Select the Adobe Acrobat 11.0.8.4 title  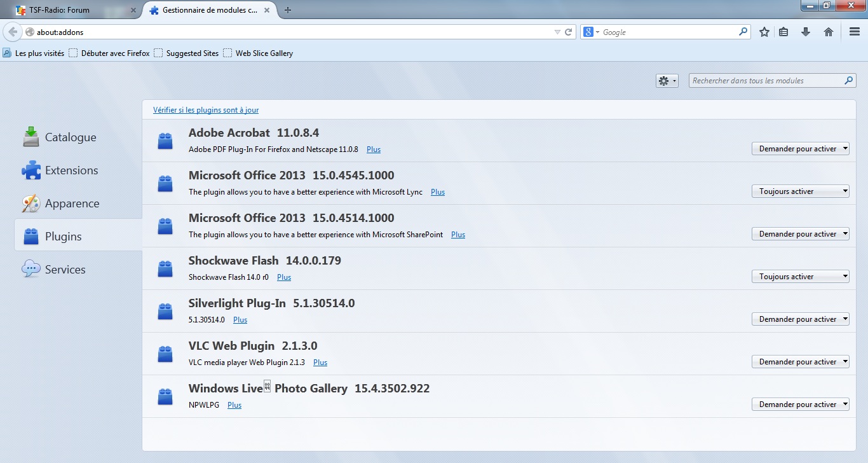click(x=254, y=133)
